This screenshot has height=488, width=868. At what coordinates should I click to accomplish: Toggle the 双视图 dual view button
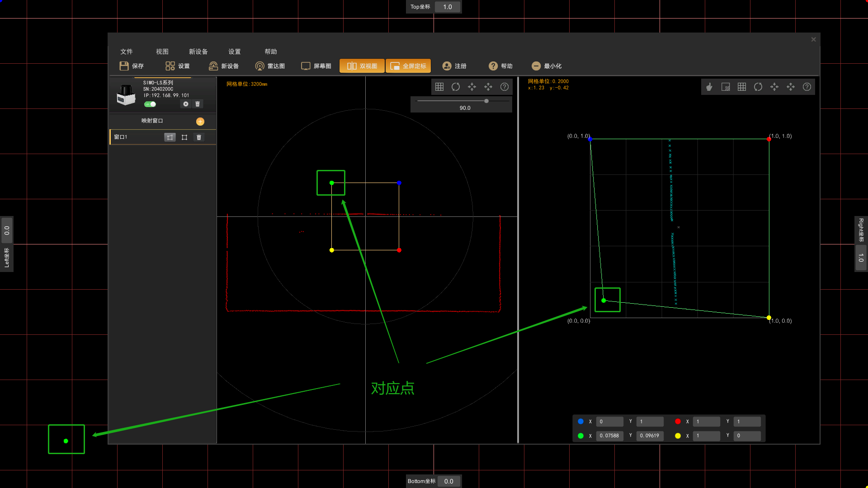click(362, 66)
